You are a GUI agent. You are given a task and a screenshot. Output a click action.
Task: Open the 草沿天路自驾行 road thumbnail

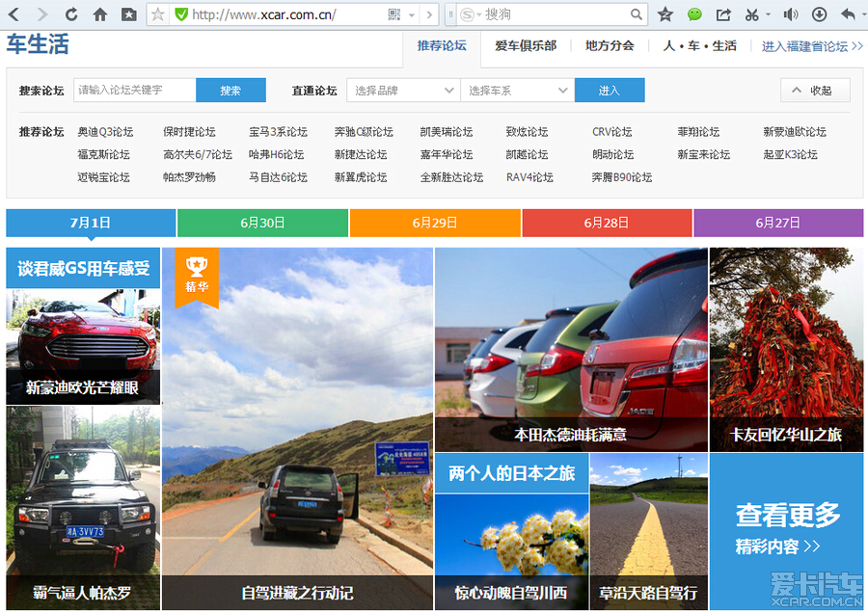click(x=649, y=531)
